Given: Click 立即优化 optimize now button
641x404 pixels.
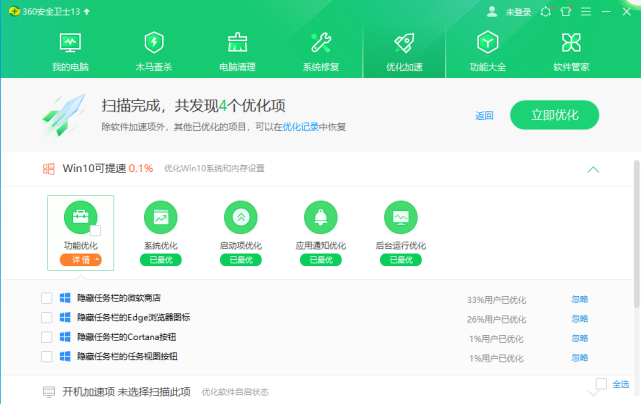Looking at the screenshot, I should coord(554,115).
